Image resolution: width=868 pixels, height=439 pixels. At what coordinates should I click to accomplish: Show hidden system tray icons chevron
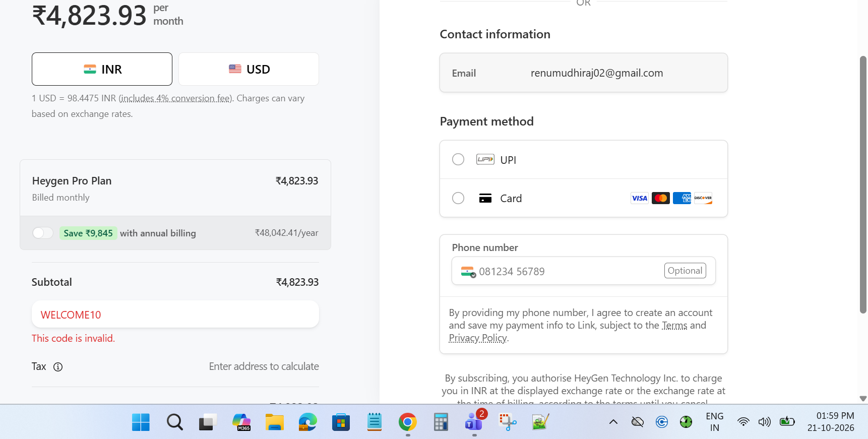(x=613, y=422)
